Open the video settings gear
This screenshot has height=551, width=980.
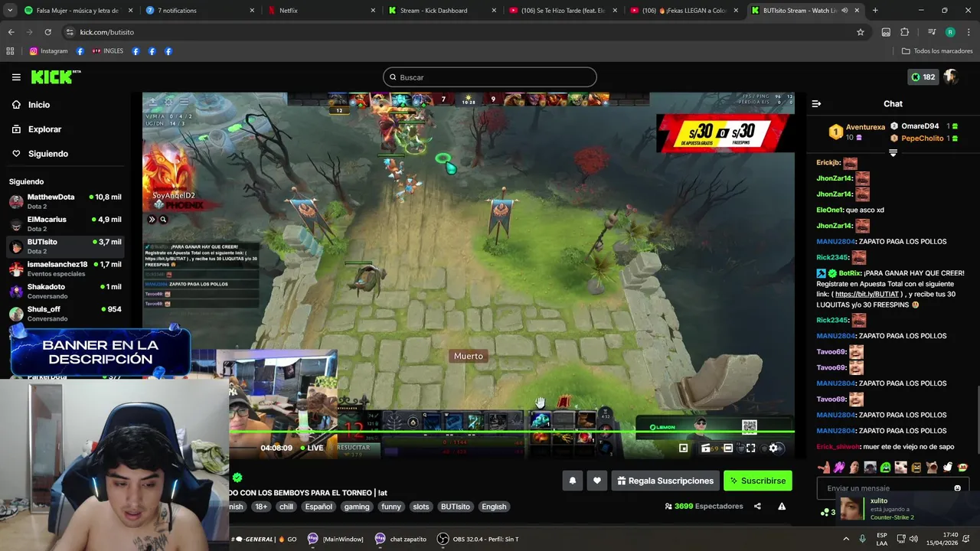tap(773, 448)
